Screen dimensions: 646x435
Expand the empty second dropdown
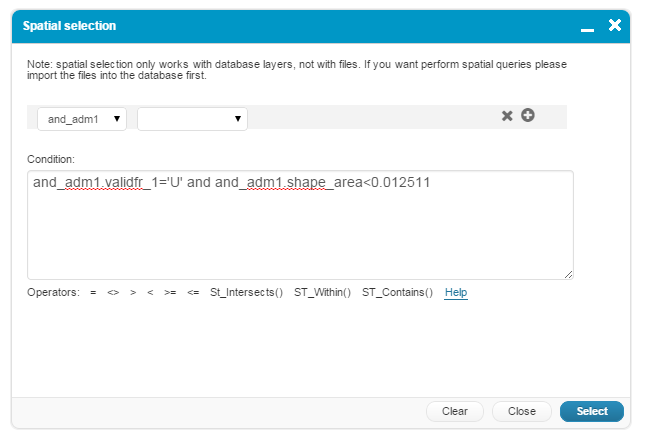(192, 119)
